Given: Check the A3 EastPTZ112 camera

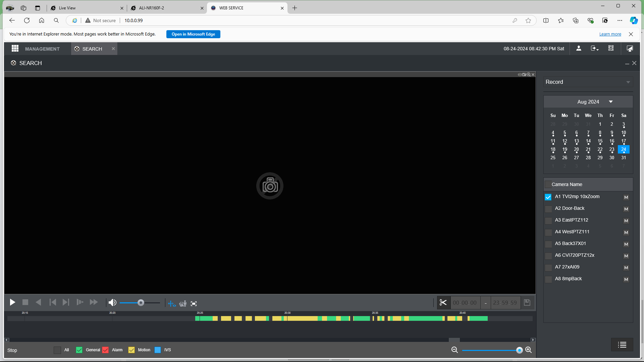Looking at the screenshot, I should (x=548, y=221).
